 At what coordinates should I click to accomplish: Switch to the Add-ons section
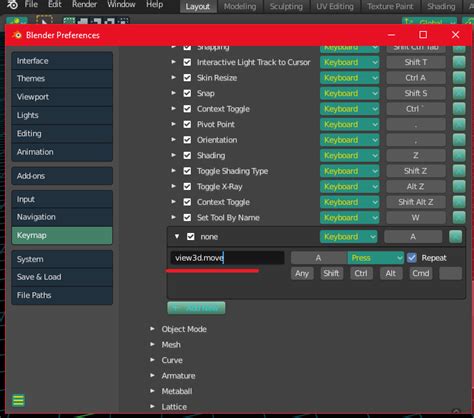(x=62, y=176)
